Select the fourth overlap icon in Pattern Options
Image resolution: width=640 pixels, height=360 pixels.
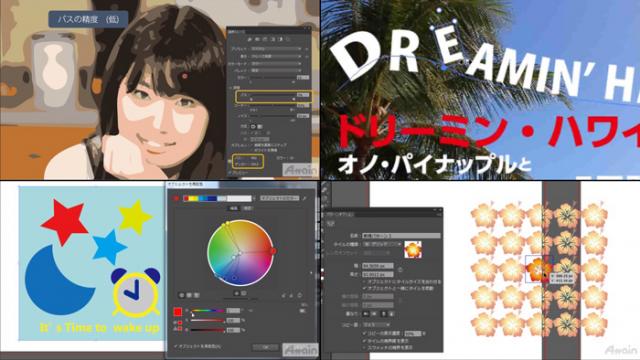pyautogui.click(x=391, y=314)
